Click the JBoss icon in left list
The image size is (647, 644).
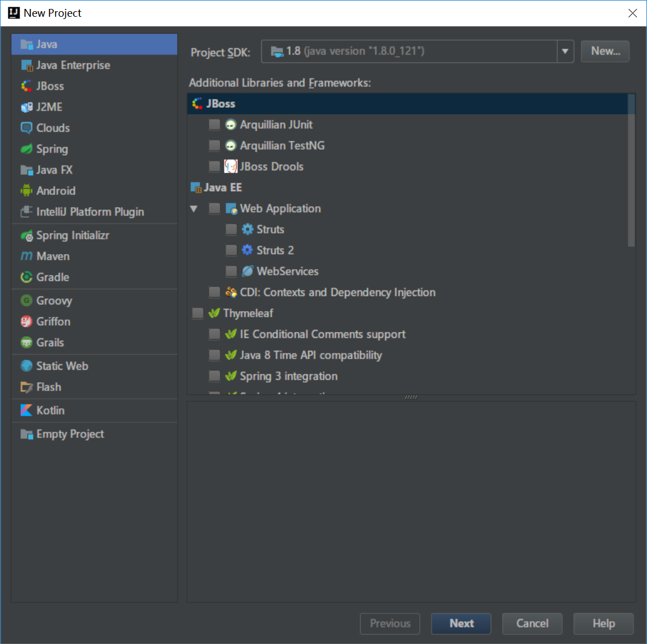(x=26, y=86)
